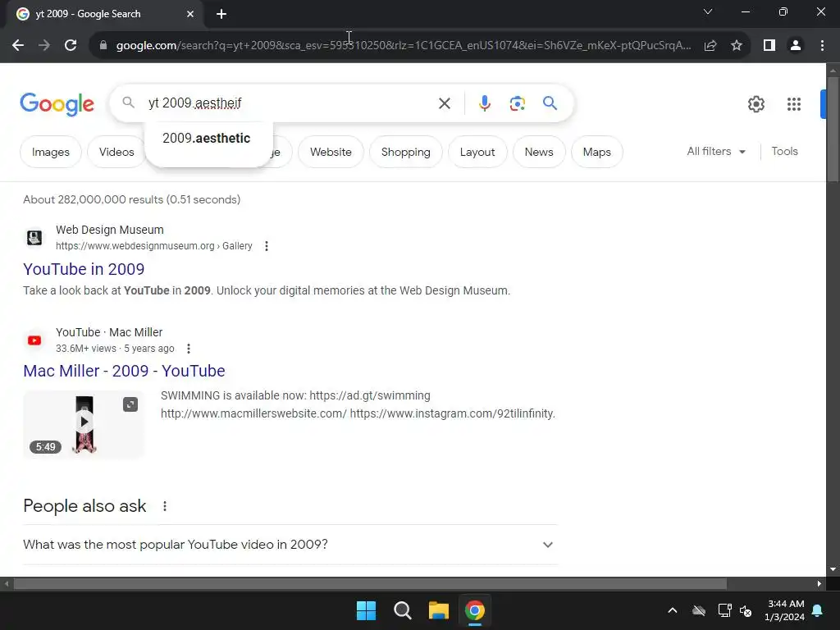
Task: Open a new browser tab
Action: coord(221,14)
